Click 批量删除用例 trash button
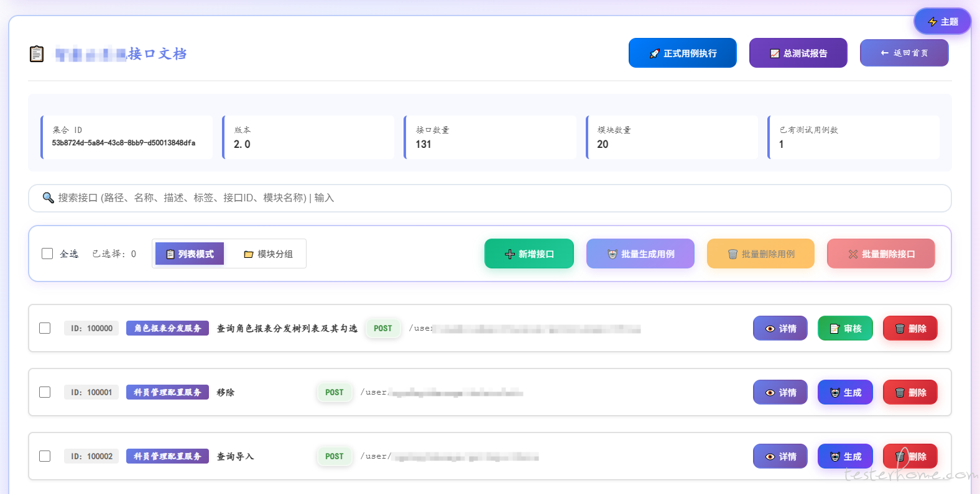The height and width of the screenshot is (494, 980). click(x=760, y=254)
